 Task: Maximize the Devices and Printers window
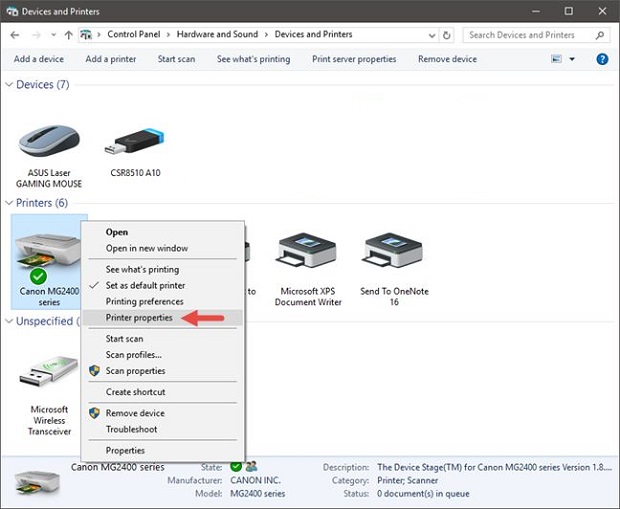(569, 11)
